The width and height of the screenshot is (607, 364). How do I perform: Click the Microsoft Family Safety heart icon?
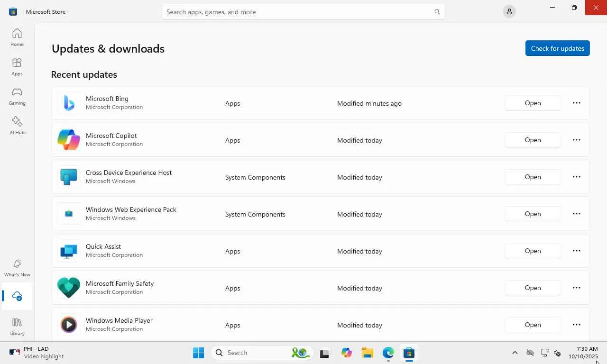[69, 288]
